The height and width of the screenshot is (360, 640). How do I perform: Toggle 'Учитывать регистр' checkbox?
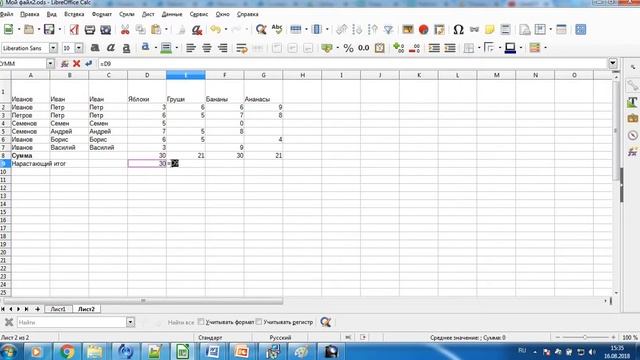point(259,322)
